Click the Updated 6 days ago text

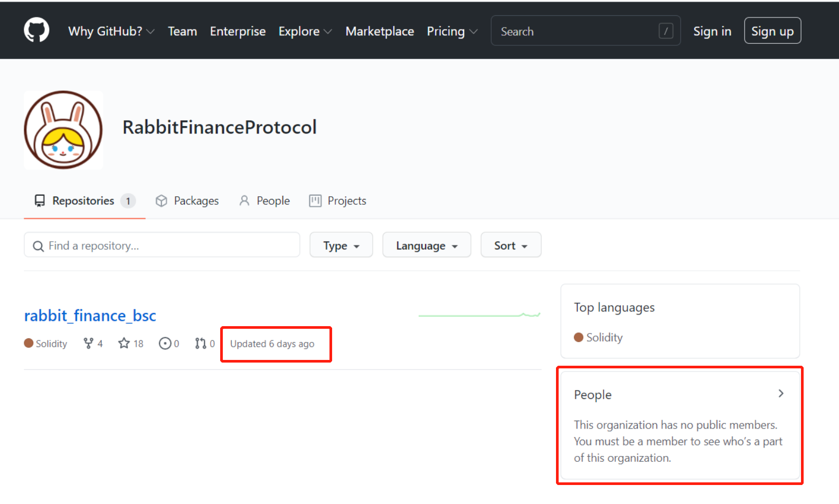272,344
